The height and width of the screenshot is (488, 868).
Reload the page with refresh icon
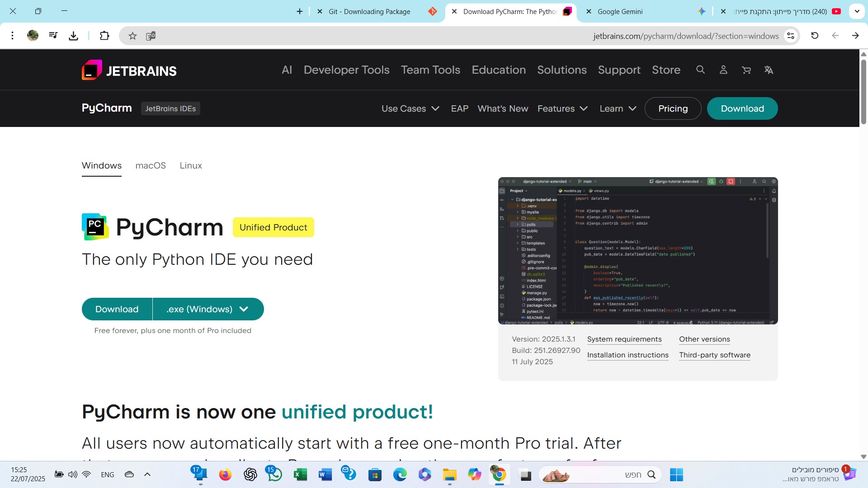[815, 36]
